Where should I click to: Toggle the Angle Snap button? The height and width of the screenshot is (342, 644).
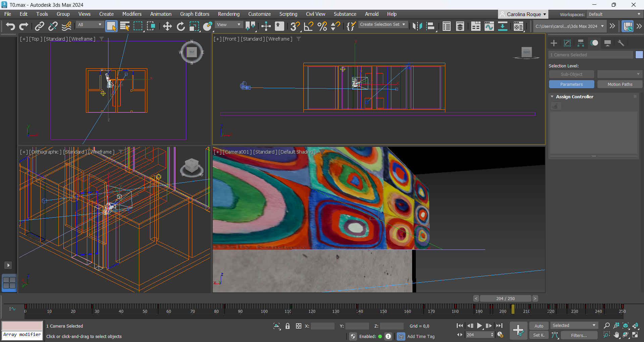tap(308, 26)
